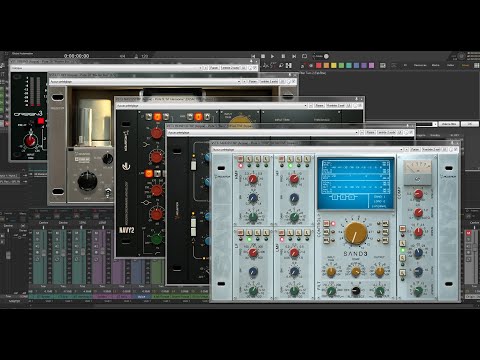Screen dimensions: 480x360
Task: Click the envelope icon in the main toolbar
Action: coord(266,65)
